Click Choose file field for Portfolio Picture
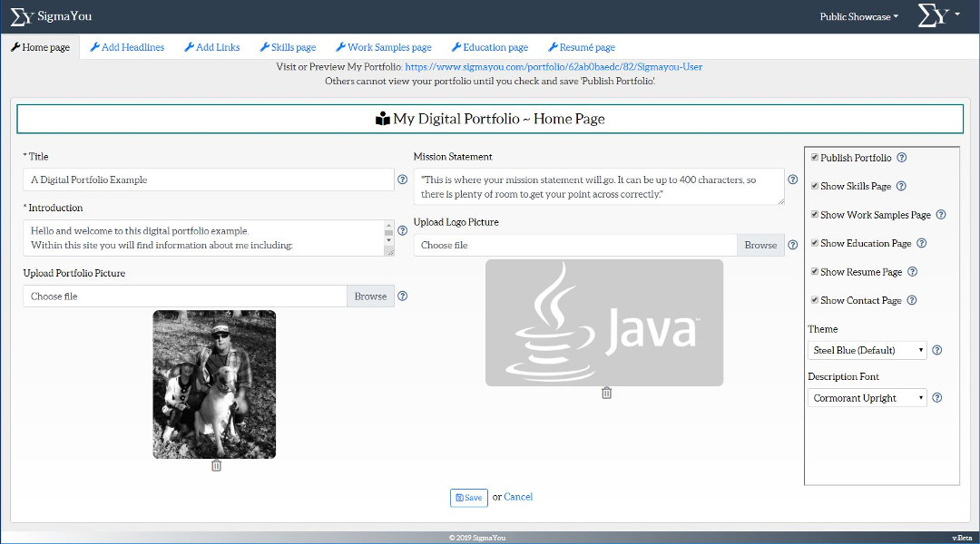Viewport: 980px width, 544px height. point(185,296)
